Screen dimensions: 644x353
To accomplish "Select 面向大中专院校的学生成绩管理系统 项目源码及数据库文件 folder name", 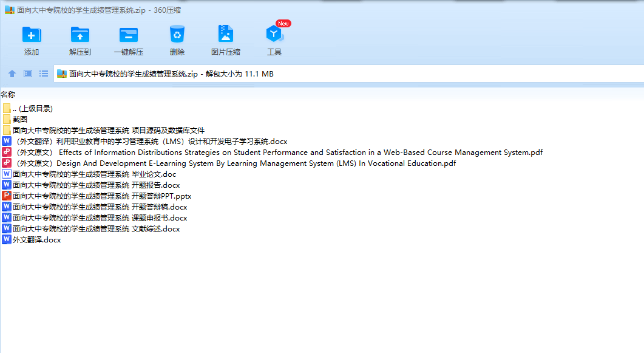I will coord(109,130).
